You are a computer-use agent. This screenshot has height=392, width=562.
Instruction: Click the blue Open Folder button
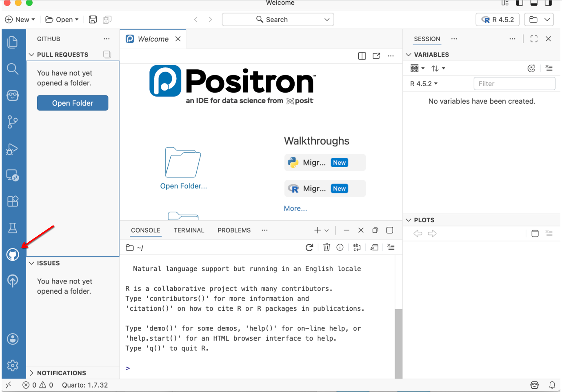73,103
